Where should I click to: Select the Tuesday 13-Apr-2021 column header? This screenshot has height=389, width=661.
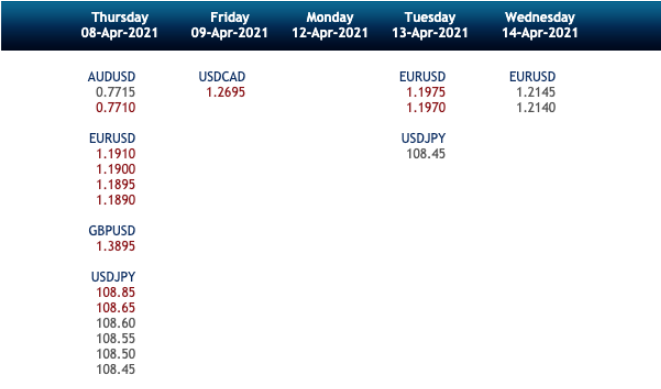tap(430, 25)
